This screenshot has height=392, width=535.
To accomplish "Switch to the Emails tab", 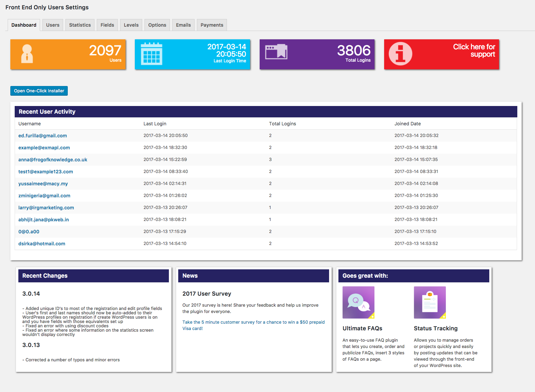I will point(183,25).
